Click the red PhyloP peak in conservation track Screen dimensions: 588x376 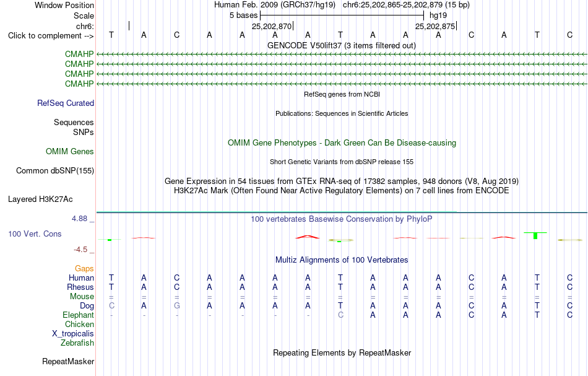(308, 237)
